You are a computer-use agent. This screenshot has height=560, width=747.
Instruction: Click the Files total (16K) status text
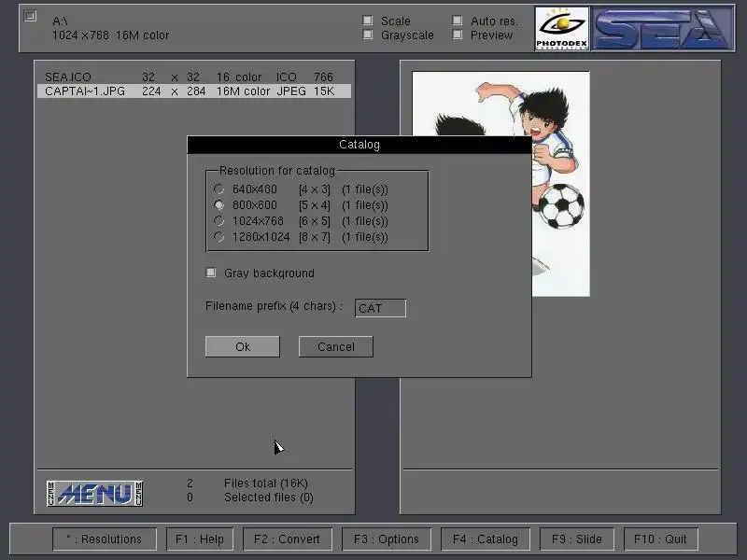click(266, 483)
